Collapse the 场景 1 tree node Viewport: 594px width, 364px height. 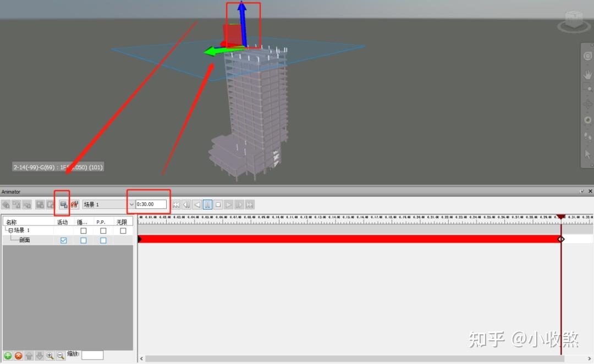click(11, 230)
